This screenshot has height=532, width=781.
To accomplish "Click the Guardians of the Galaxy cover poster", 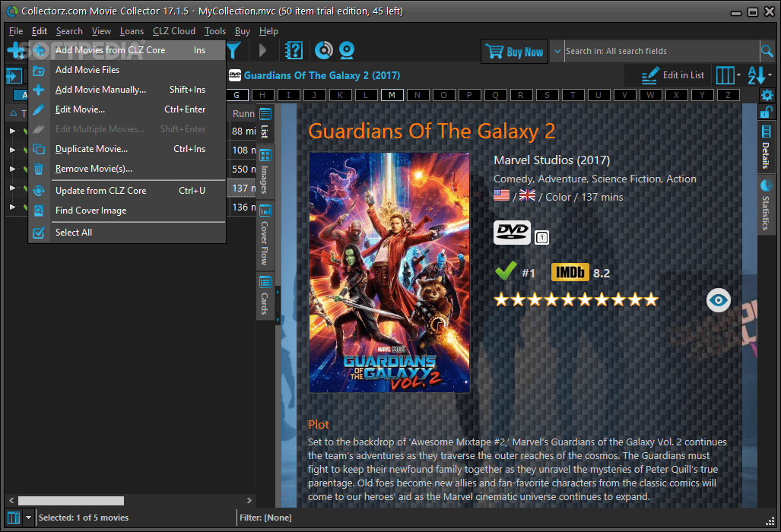I will coord(389,272).
